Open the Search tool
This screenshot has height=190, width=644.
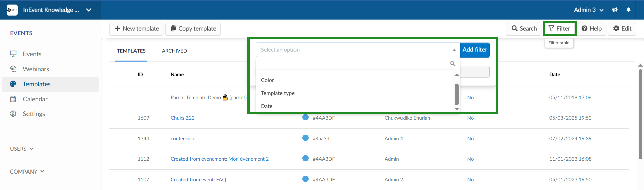click(x=524, y=29)
